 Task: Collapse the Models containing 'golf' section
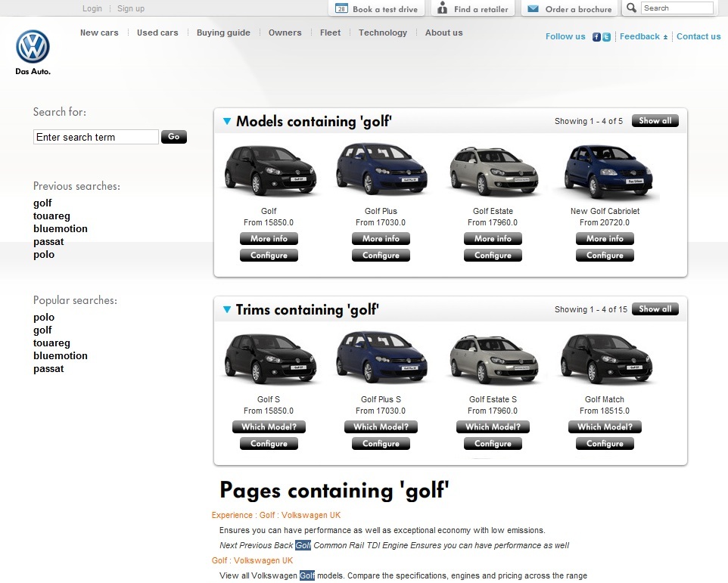(x=227, y=121)
